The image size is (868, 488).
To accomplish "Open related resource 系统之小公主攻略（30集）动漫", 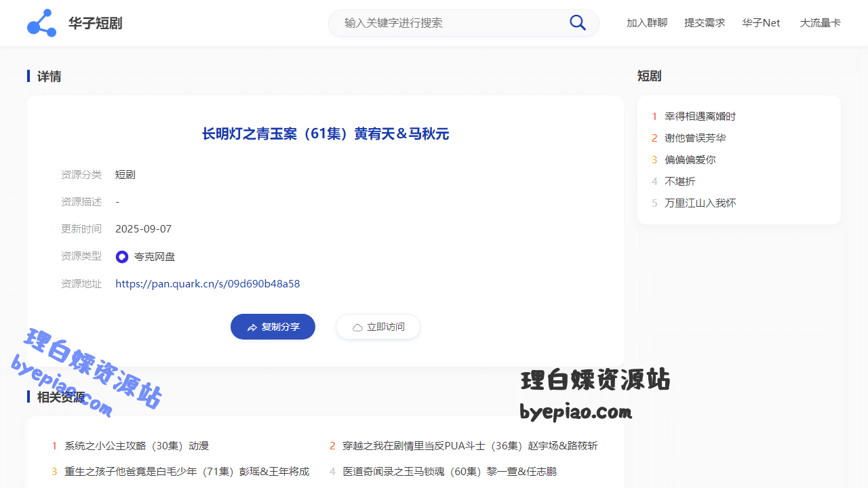I will tap(136, 446).
